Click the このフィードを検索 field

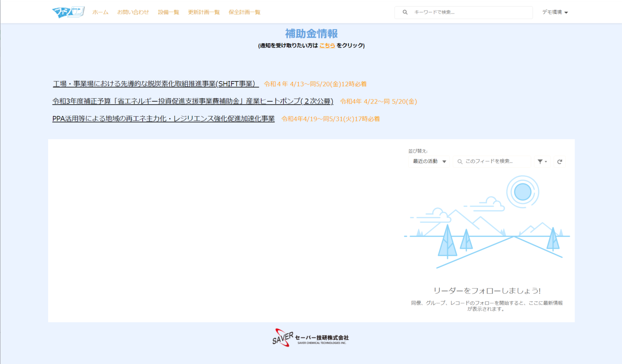tap(492, 161)
